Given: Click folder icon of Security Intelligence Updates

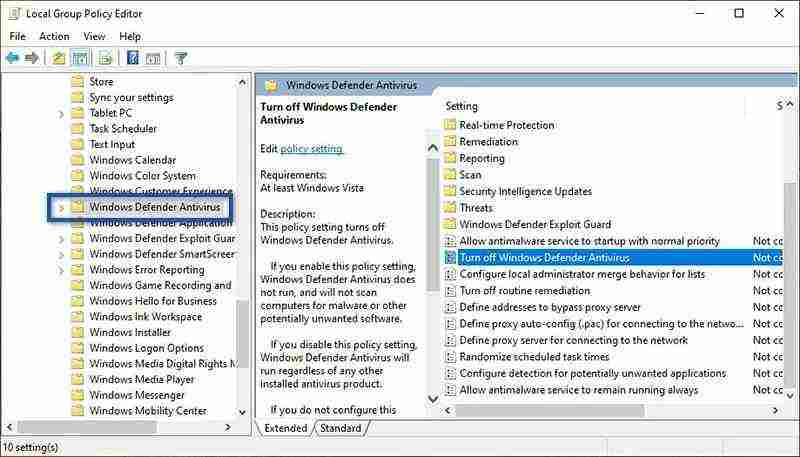Looking at the screenshot, I should point(450,191).
